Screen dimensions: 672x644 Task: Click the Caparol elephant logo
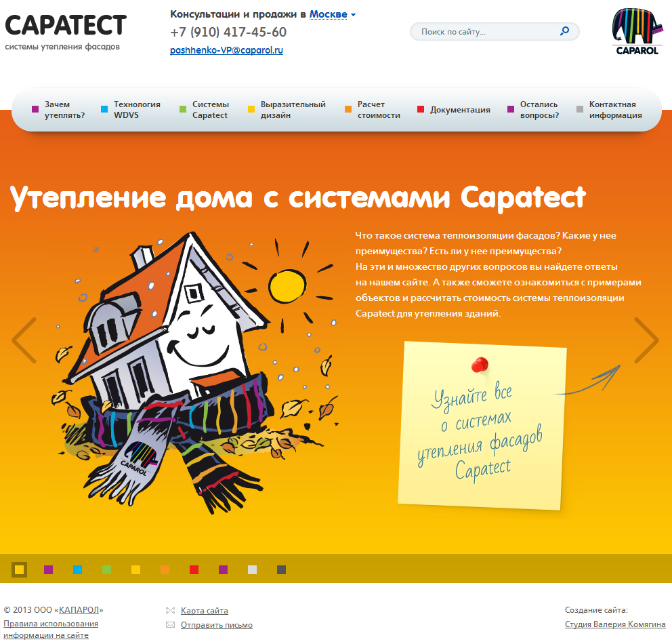tap(636, 32)
